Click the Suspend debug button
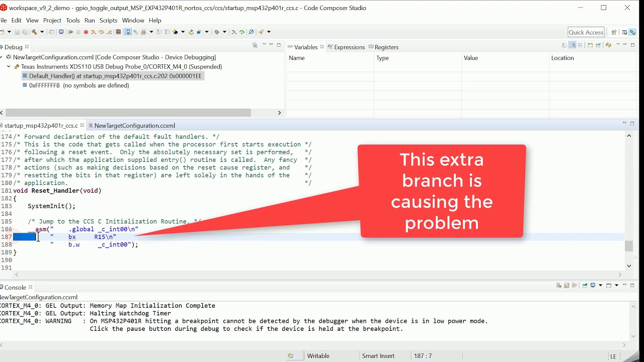Screen dimensions: 644x362 [78, 32]
